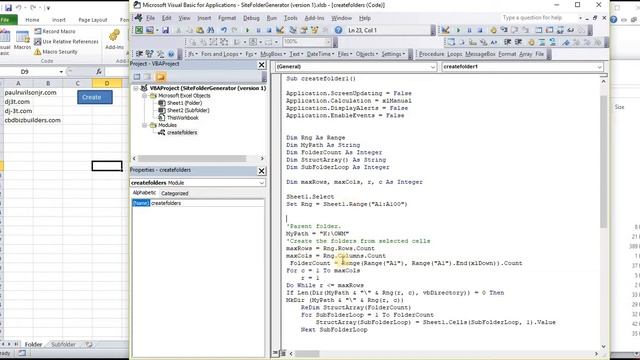Switch to the Alphabetic properties tab

pos(144,193)
